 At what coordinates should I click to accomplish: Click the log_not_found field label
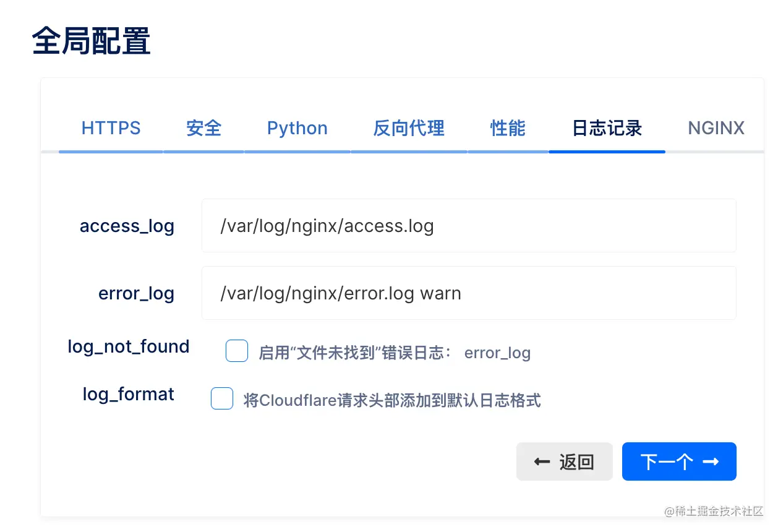(x=129, y=347)
